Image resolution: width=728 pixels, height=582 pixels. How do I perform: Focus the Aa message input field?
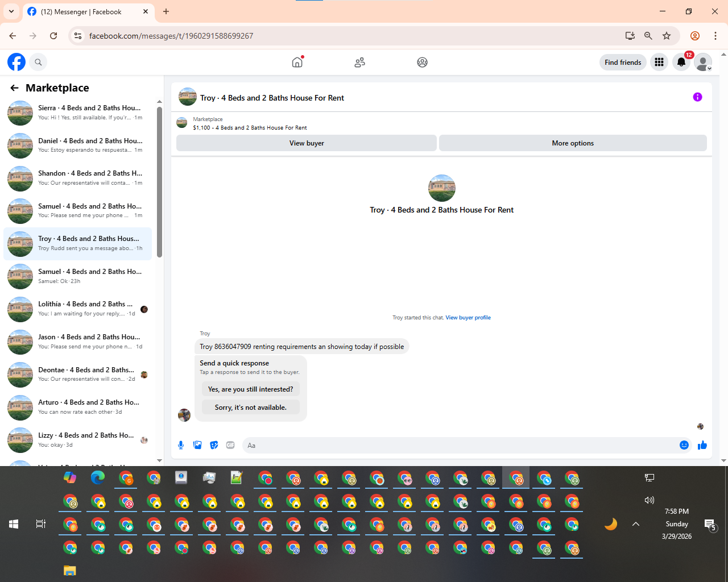(458, 445)
